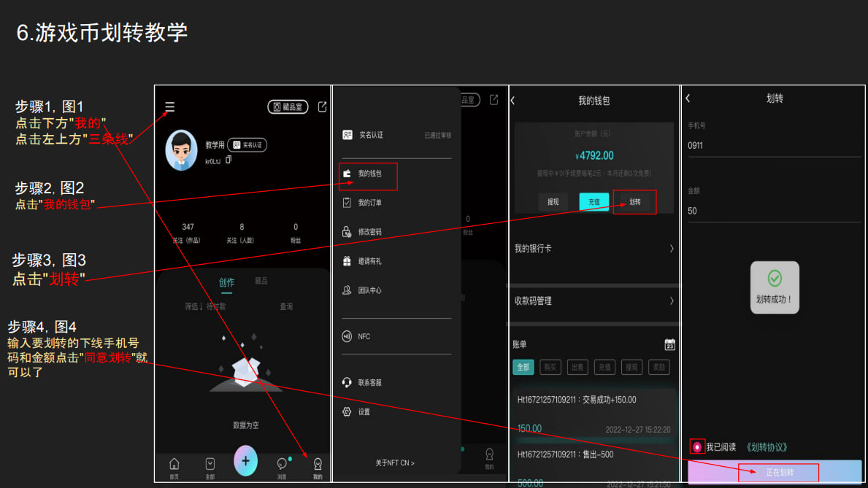
Task: Click the 划转 button in wallet
Action: [x=634, y=202]
